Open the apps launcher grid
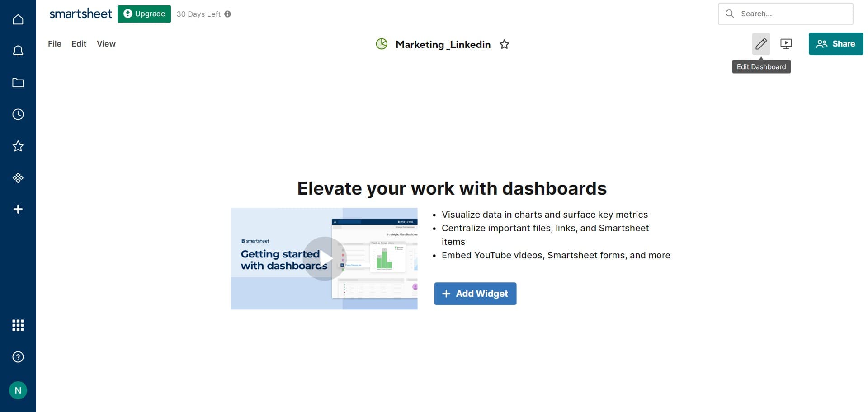This screenshot has width=868, height=412. pyautogui.click(x=18, y=325)
